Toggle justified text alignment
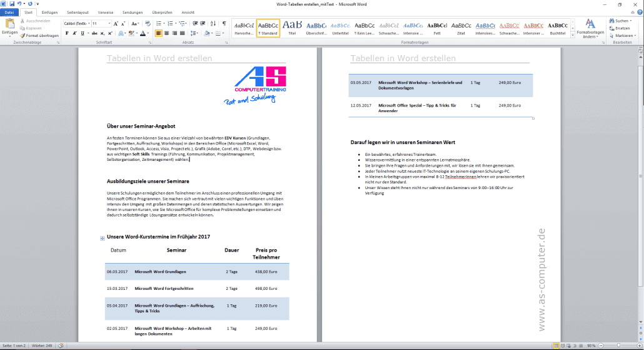Viewport: 644px width, 350px height. [182, 33]
